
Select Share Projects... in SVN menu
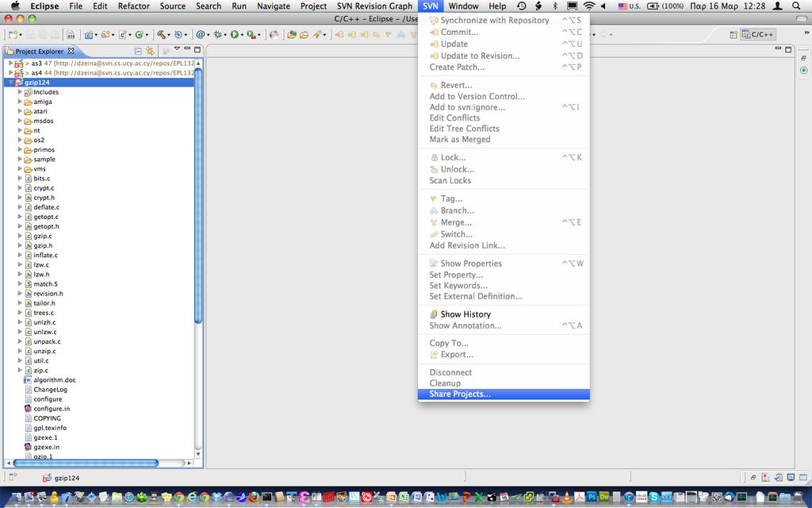coord(504,394)
